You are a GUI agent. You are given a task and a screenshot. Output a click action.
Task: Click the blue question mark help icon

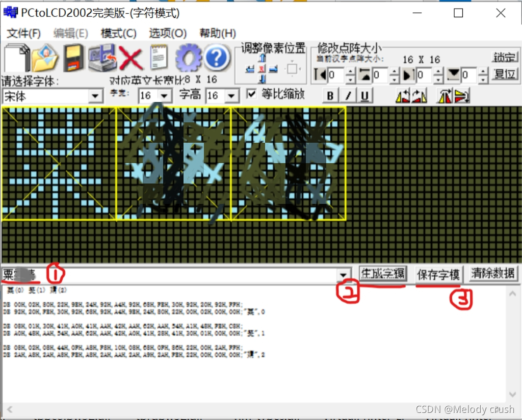217,57
